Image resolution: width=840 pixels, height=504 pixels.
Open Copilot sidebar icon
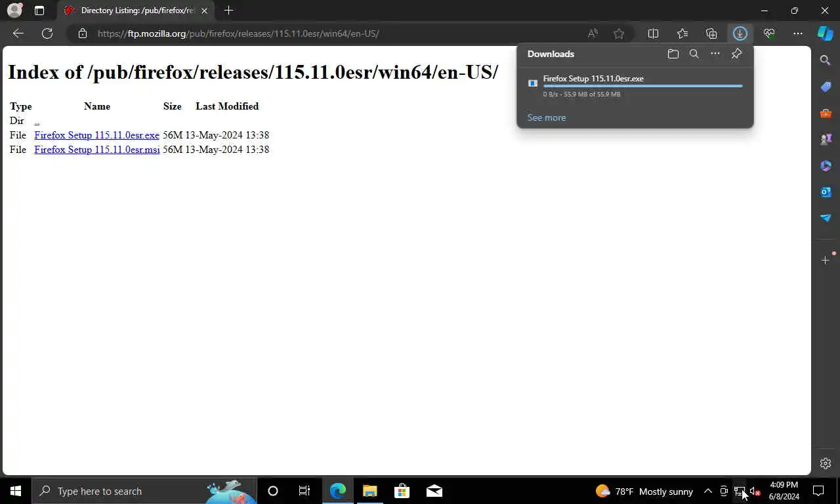point(826,33)
